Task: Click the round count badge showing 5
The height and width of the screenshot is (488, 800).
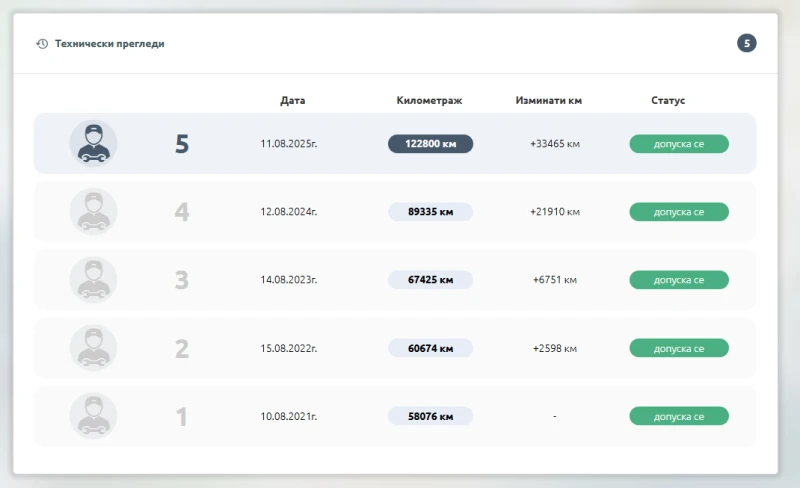Action: (747, 43)
